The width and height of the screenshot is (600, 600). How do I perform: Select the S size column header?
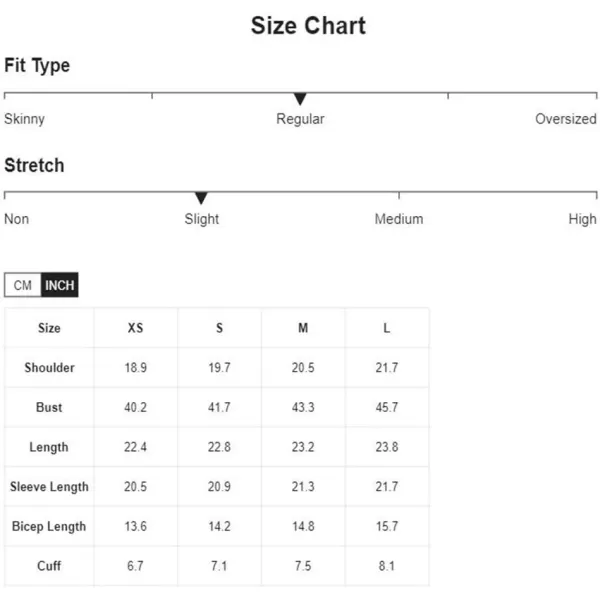[x=219, y=328]
